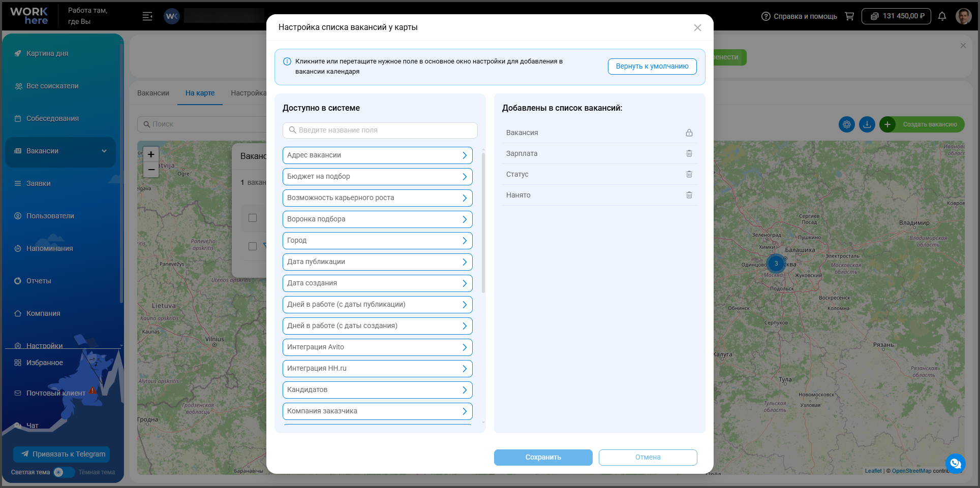Screen dimensions: 980x488
Task: Open the user profile avatar
Action: coord(963,16)
